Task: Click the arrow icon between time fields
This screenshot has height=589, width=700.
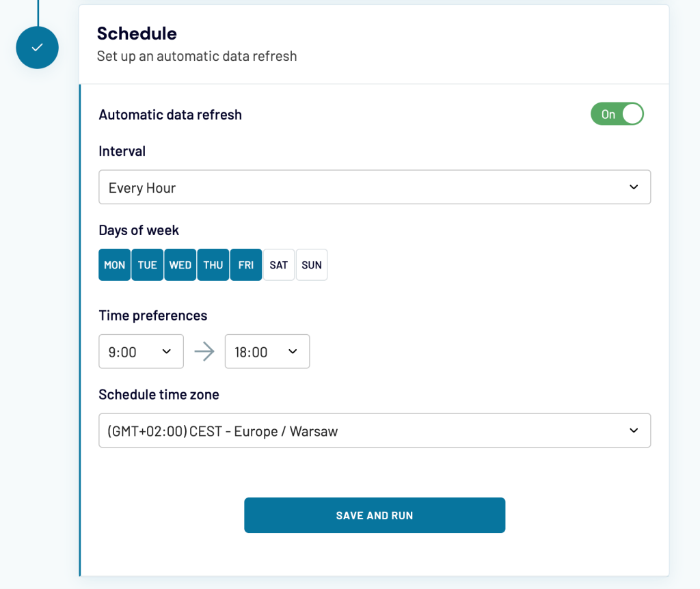Action: tap(204, 351)
